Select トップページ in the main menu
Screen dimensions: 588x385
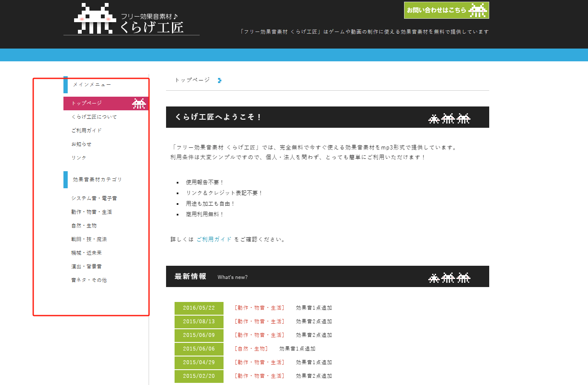[106, 103]
